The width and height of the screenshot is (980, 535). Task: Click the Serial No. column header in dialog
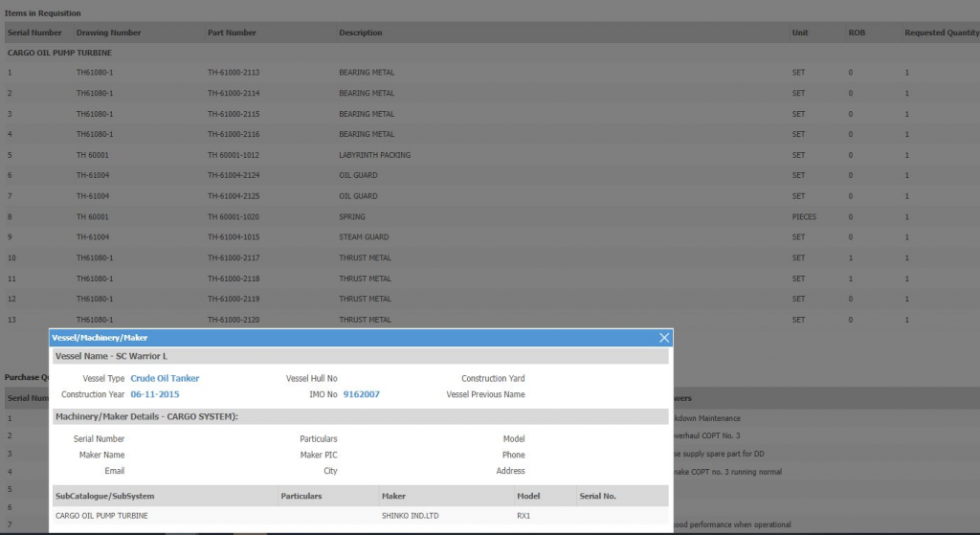click(597, 496)
